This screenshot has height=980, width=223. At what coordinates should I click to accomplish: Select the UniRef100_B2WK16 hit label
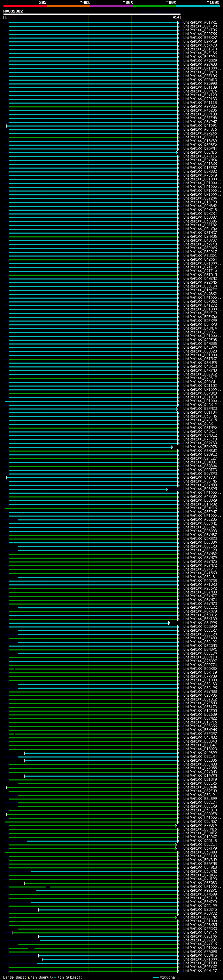(200, 508)
